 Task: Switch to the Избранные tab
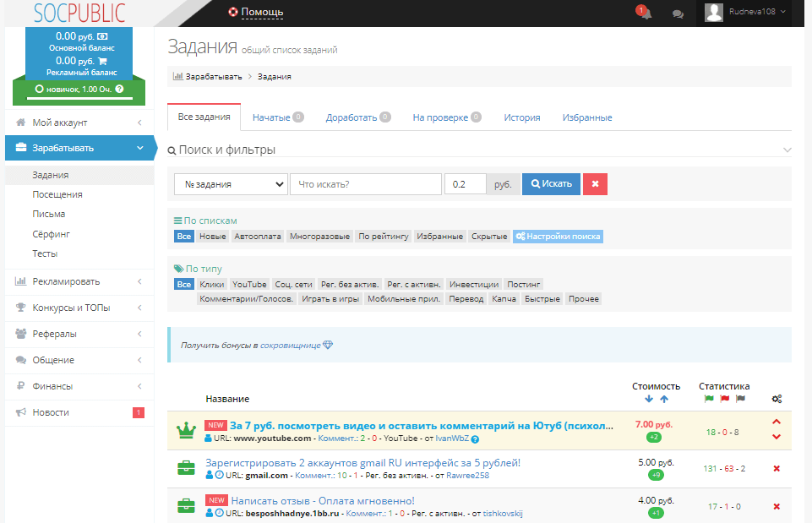point(587,117)
